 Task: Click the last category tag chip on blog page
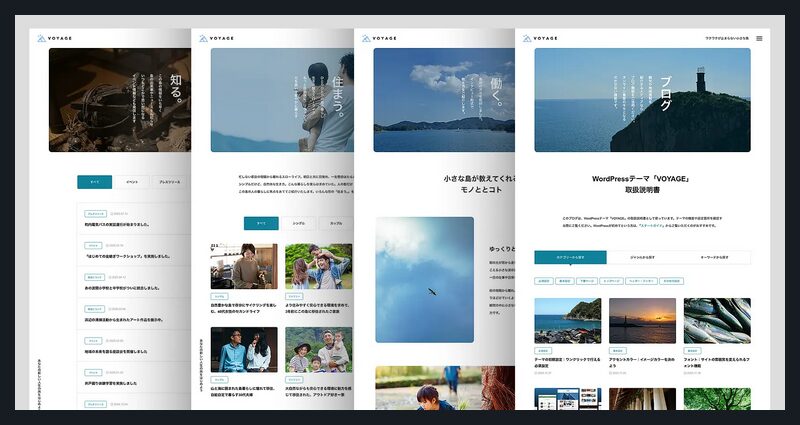(671, 281)
